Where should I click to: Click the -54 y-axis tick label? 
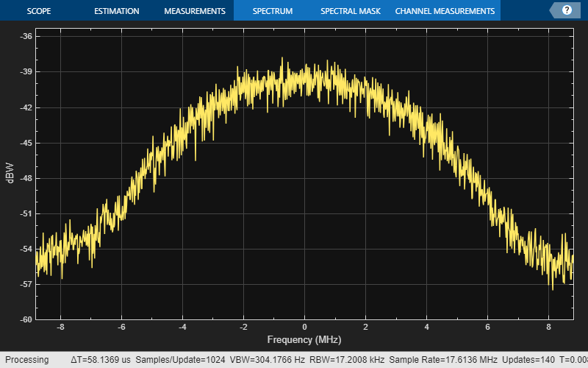26,249
